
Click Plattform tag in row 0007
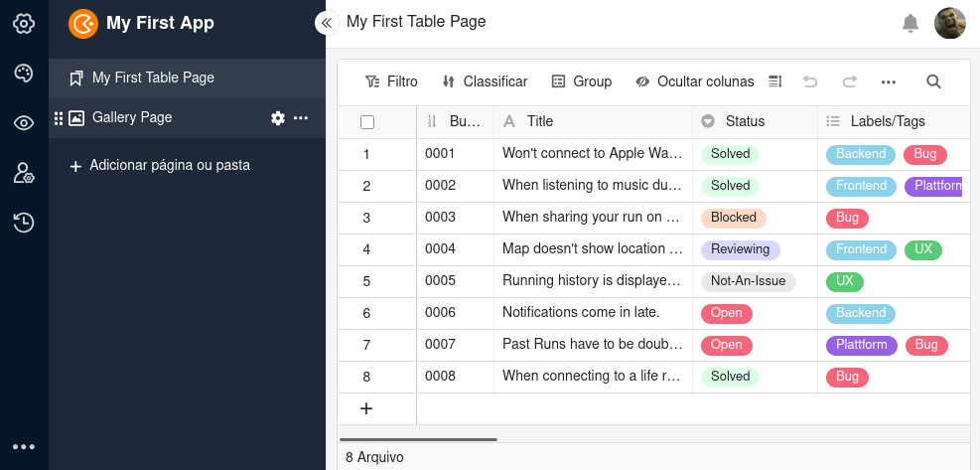tap(861, 345)
